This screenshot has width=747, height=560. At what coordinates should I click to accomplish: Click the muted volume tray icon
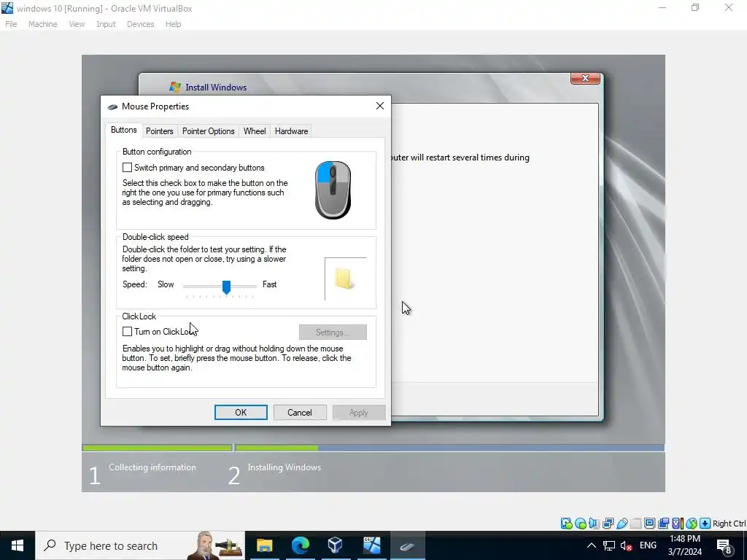coord(627,545)
